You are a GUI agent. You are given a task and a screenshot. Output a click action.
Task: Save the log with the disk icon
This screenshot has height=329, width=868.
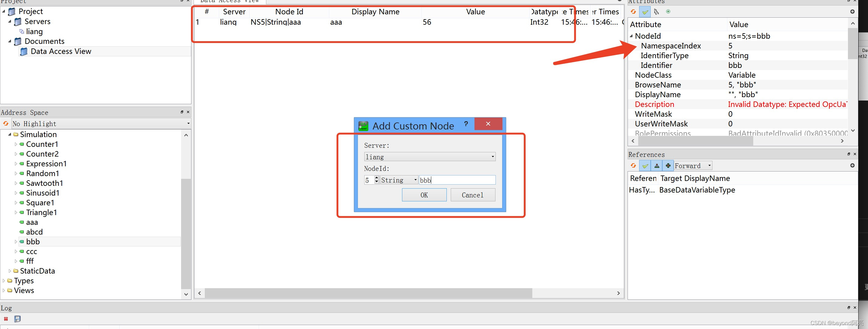pos(18,319)
